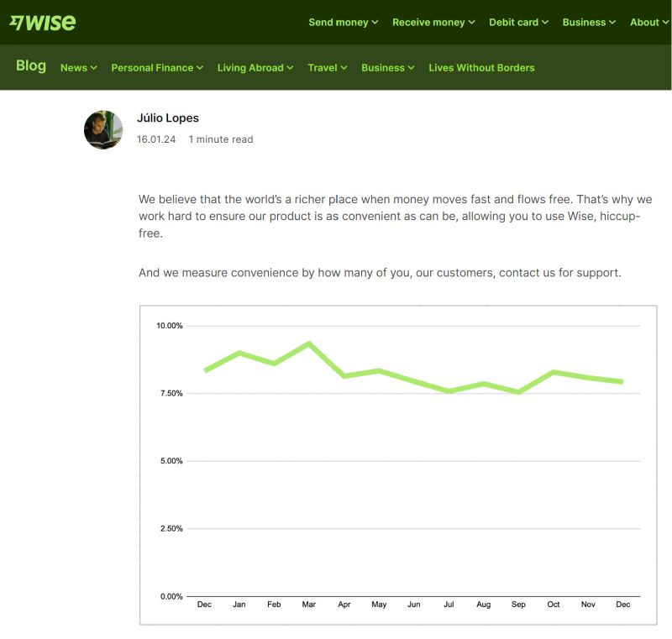Expand the blog Business chevron arrow
The image size is (672, 639).
coord(411,68)
